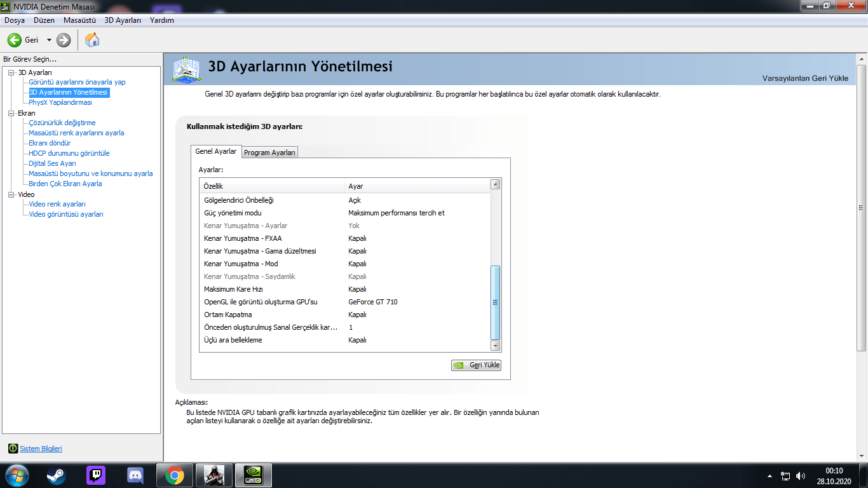Open Dijital Ses Ayarı
The height and width of the screenshot is (488, 868).
(x=52, y=163)
